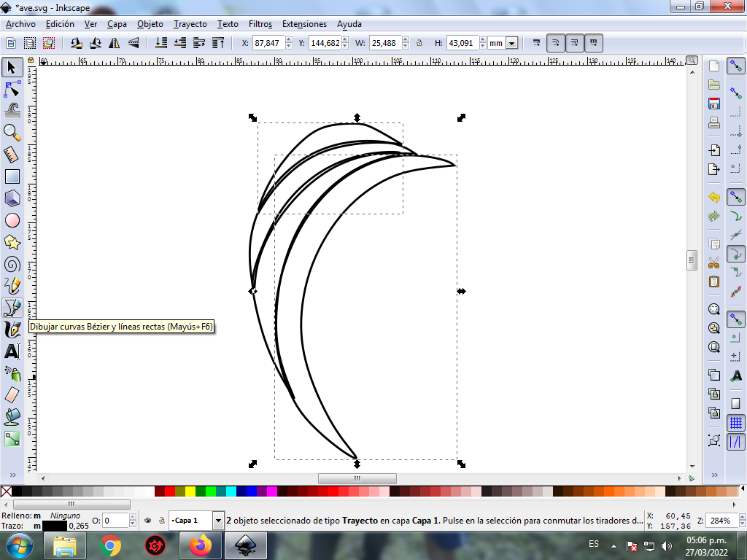The width and height of the screenshot is (747, 560).
Task: Choose the Eraser tool
Action: coord(12,394)
